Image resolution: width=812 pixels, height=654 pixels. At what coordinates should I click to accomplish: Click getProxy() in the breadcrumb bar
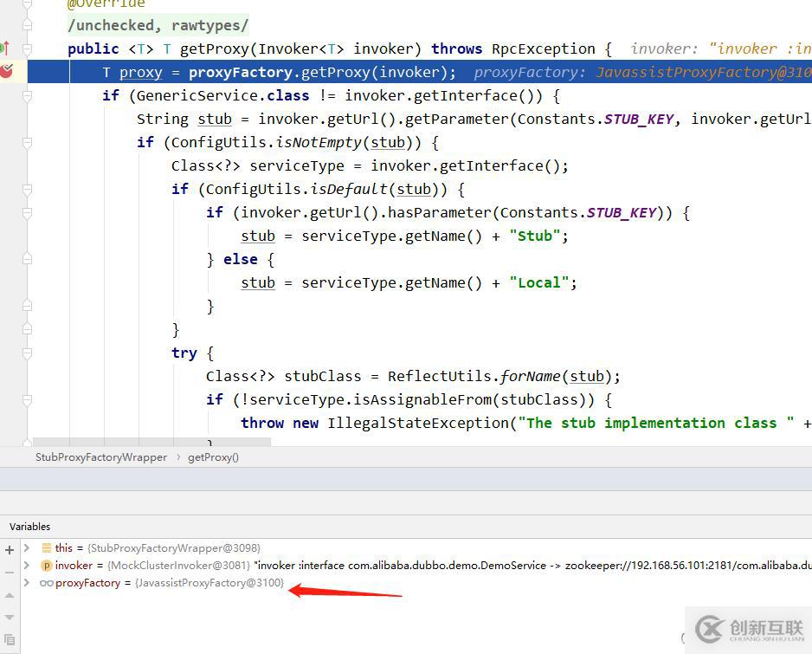coord(213,457)
